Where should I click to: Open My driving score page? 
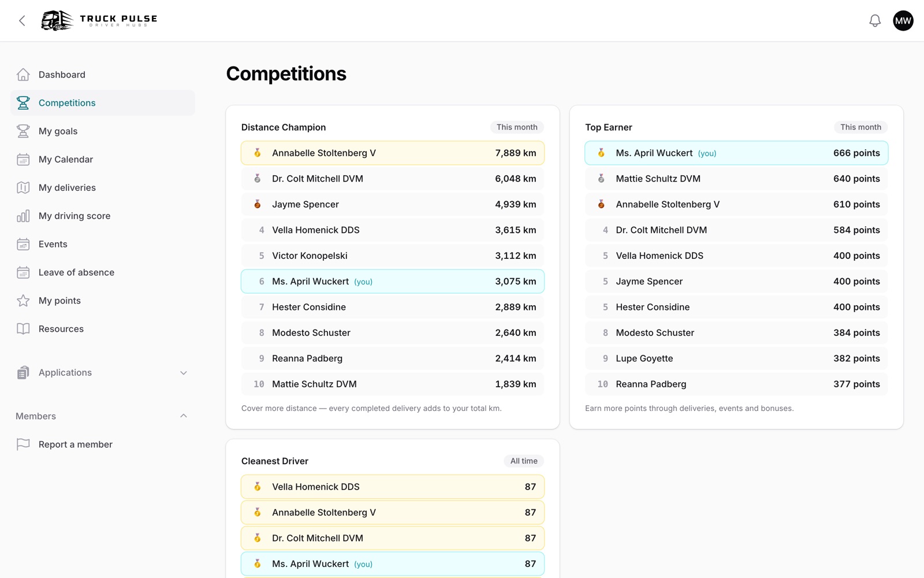[103, 216]
